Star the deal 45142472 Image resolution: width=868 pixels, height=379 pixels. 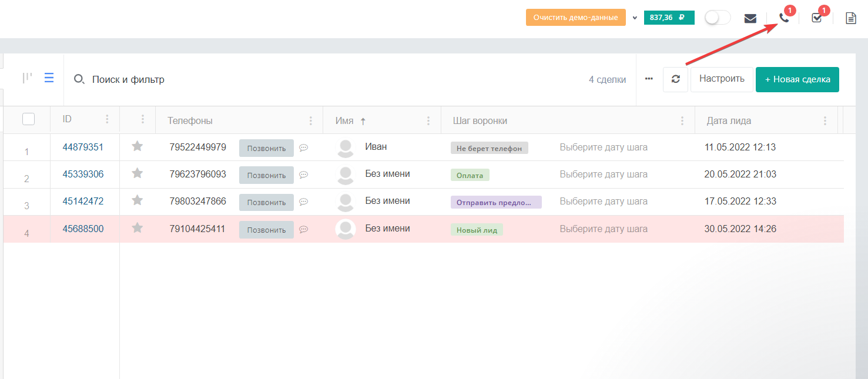pyautogui.click(x=137, y=200)
